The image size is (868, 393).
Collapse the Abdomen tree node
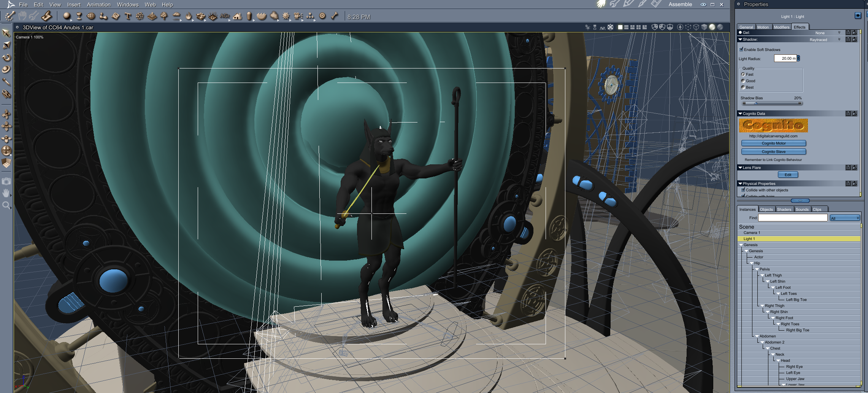[x=757, y=336]
